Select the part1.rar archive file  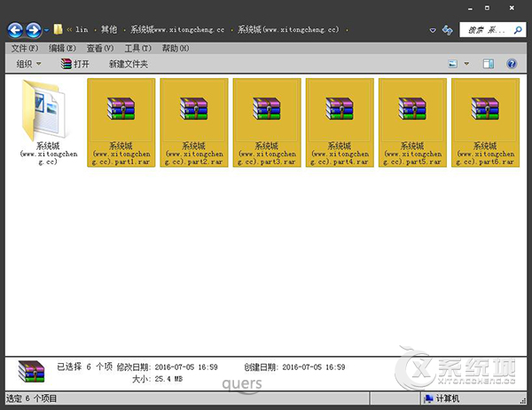[121, 122]
